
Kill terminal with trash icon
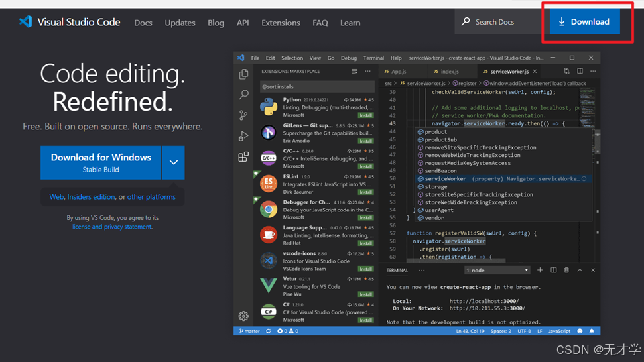click(x=567, y=270)
